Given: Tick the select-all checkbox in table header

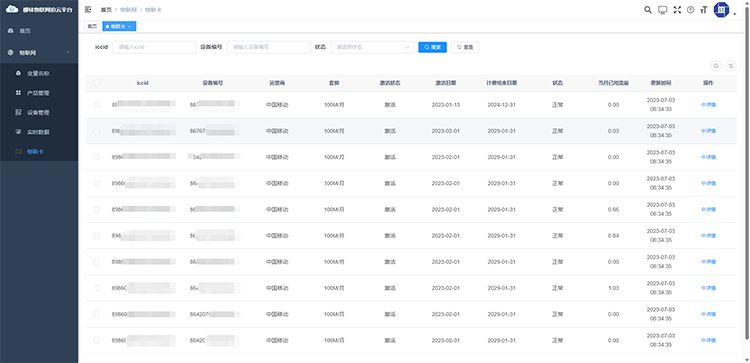Looking at the screenshot, I should pyautogui.click(x=97, y=83).
